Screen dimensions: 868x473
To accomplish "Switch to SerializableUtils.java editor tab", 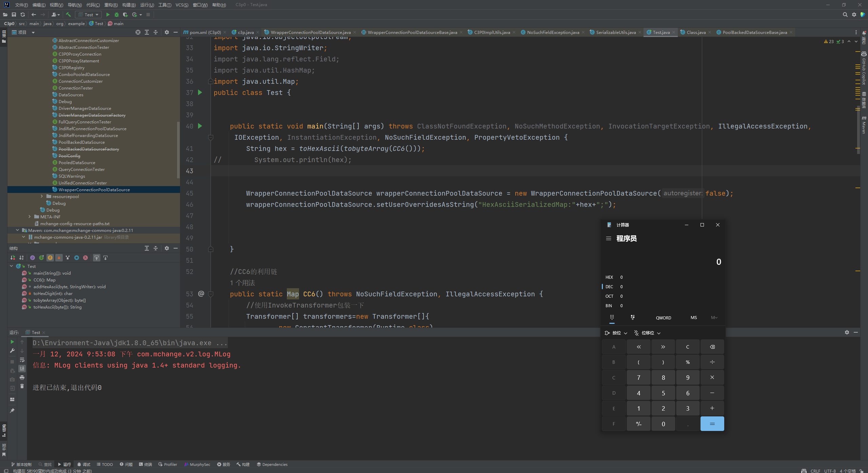I will click(615, 32).
